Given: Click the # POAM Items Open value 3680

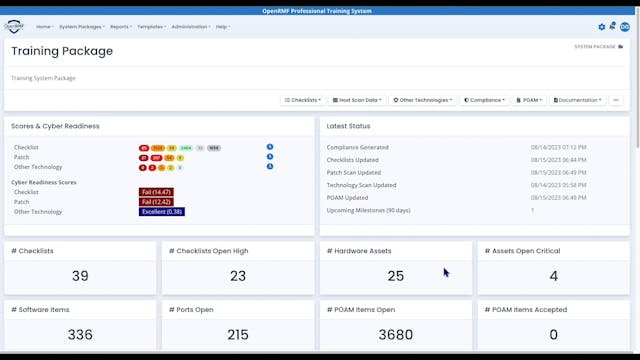Looking at the screenshot, I should tap(396, 335).
